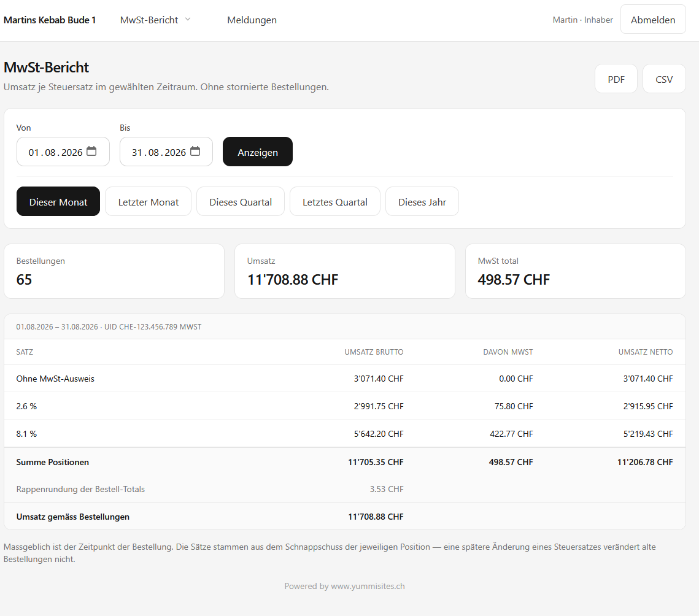Screen dimensions: 699x616
Task: Click the Anzeigen button
Action: (x=258, y=152)
